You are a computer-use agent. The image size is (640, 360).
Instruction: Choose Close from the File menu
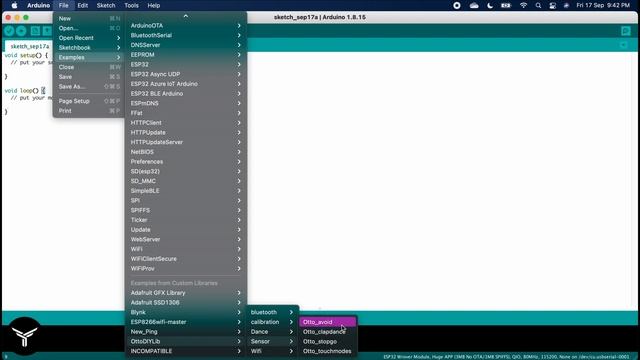pyautogui.click(x=88, y=67)
